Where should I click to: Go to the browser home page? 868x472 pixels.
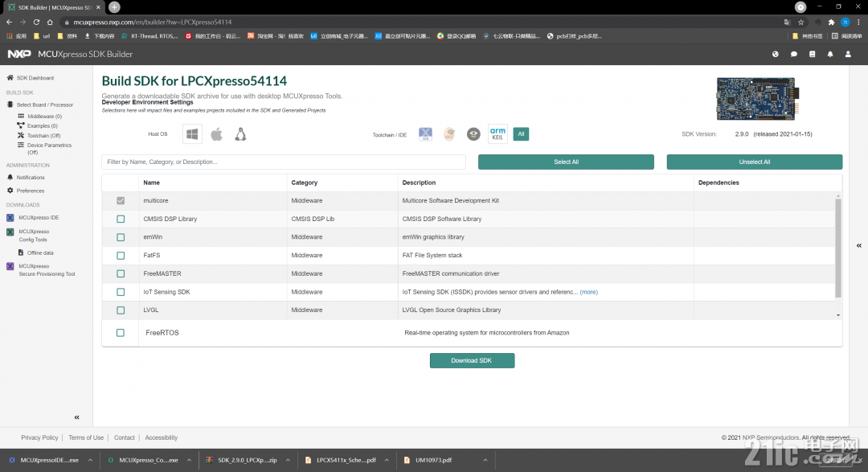(x=50, y=23)
